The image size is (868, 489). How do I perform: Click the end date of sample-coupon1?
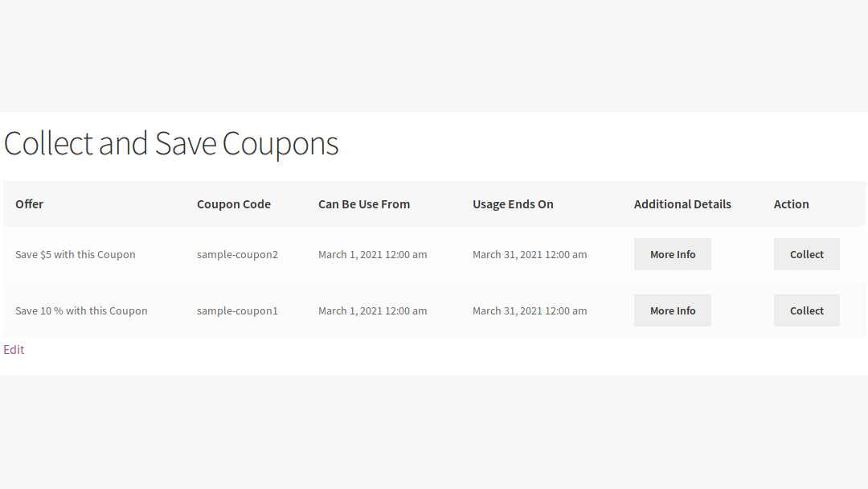tap(530, 310)
